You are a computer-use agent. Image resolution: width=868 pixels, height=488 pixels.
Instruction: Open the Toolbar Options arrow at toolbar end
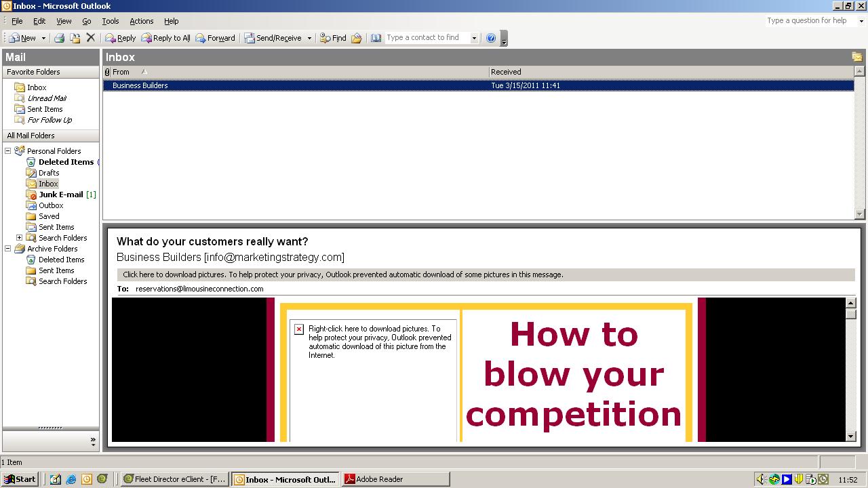click(x=504, y=39)
